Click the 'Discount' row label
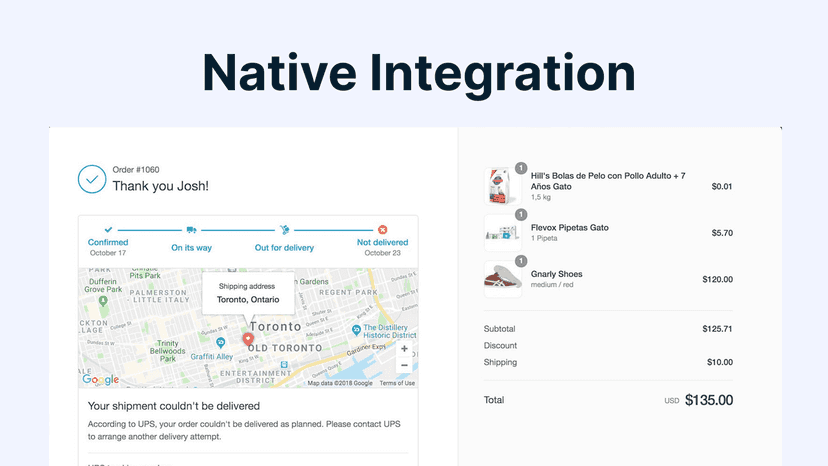828x466 pixels. coord(500,346)
